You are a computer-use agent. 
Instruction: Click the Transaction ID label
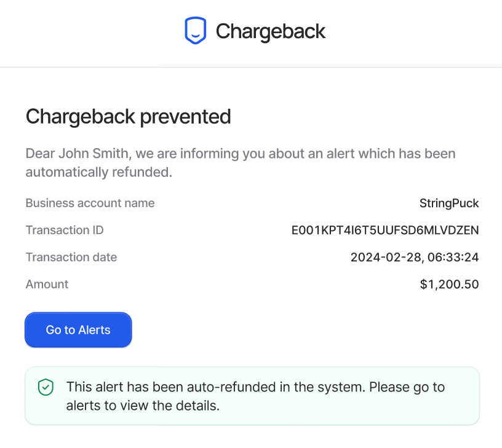pyautogui.click(x=65, y=230)
